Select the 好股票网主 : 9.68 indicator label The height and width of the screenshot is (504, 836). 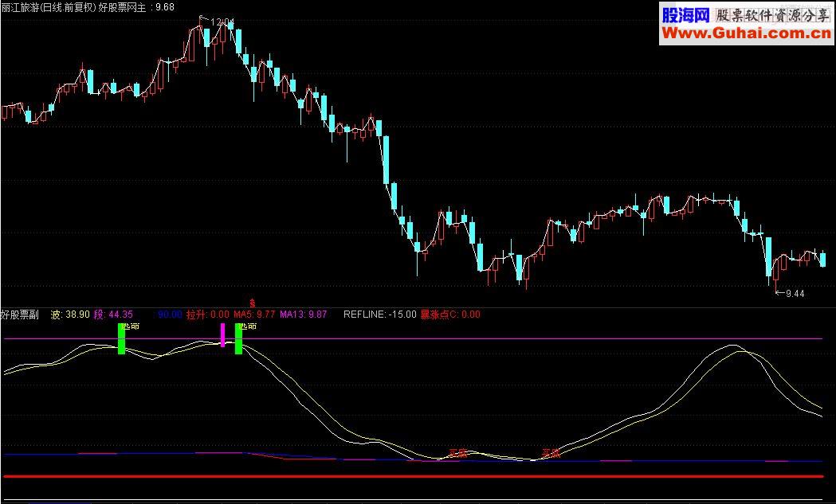(x=136, y=7)
